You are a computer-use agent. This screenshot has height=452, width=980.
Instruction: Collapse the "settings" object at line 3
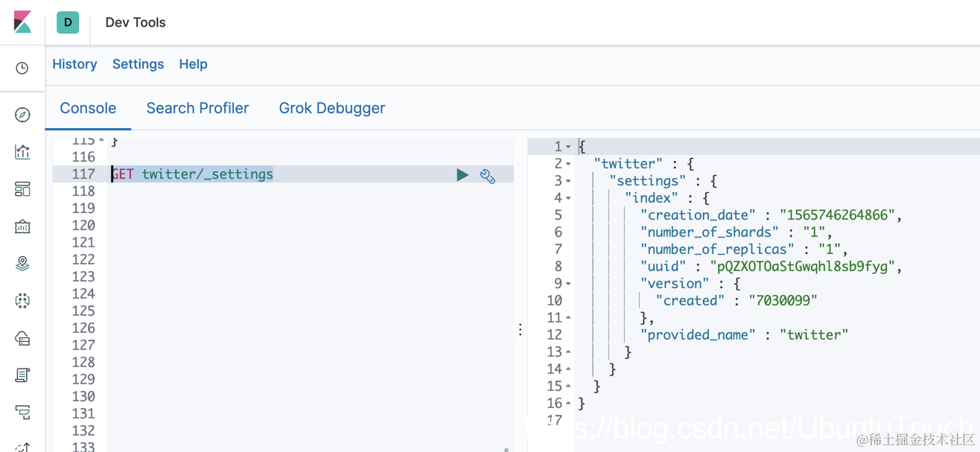click(569, 181)
